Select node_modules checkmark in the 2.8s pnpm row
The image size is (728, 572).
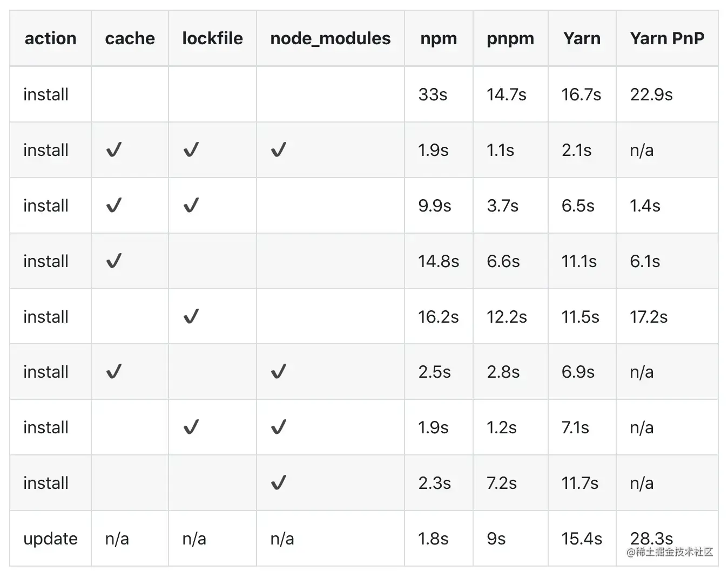(x=278, y=372)
